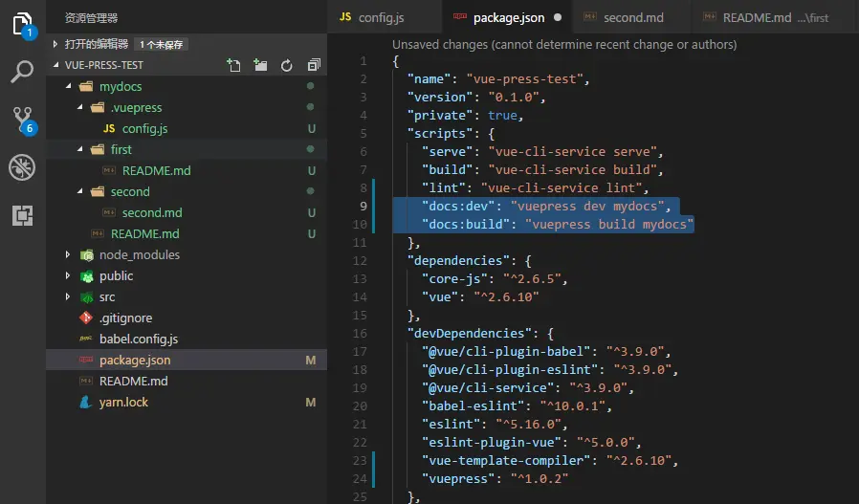Open the Search view icon
859x504 pixels.
[x=22, y=71]
